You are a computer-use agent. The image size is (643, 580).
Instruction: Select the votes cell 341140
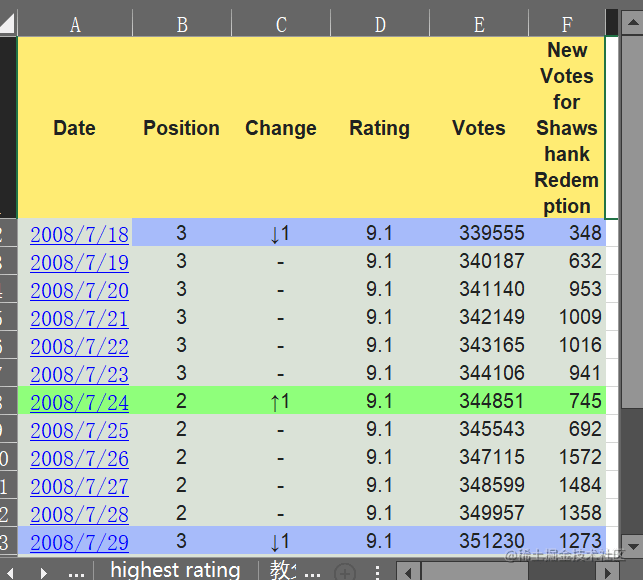[x=479, y=288]
